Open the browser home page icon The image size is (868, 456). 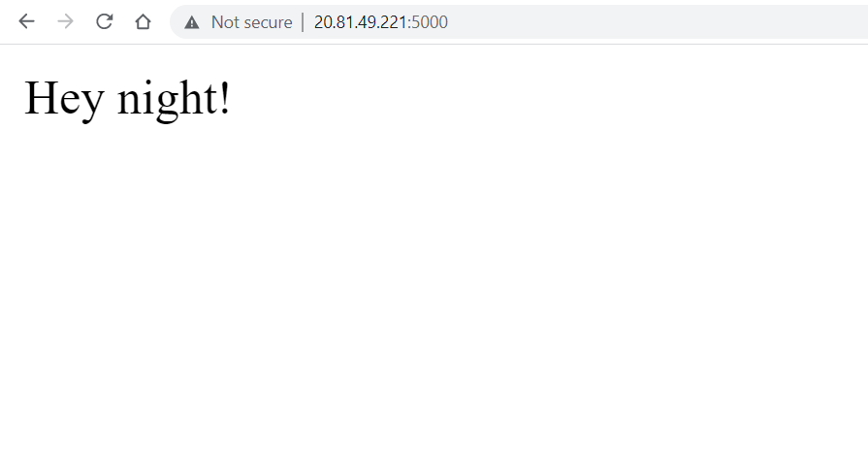click(x=143, y=21)
